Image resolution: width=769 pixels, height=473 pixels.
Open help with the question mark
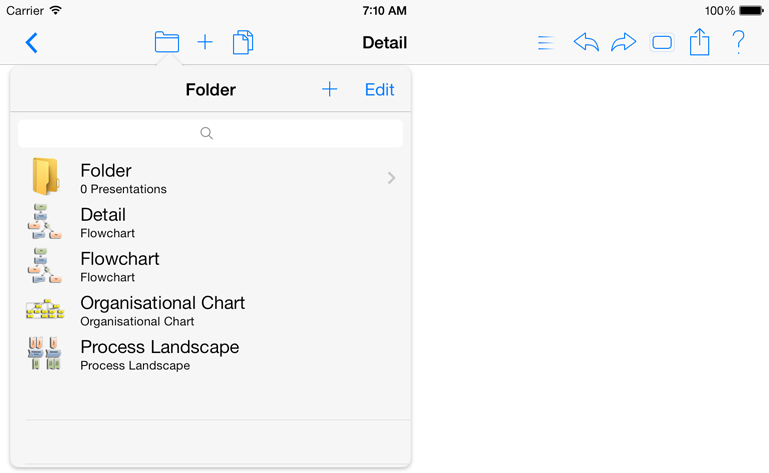tap(738, 42)
